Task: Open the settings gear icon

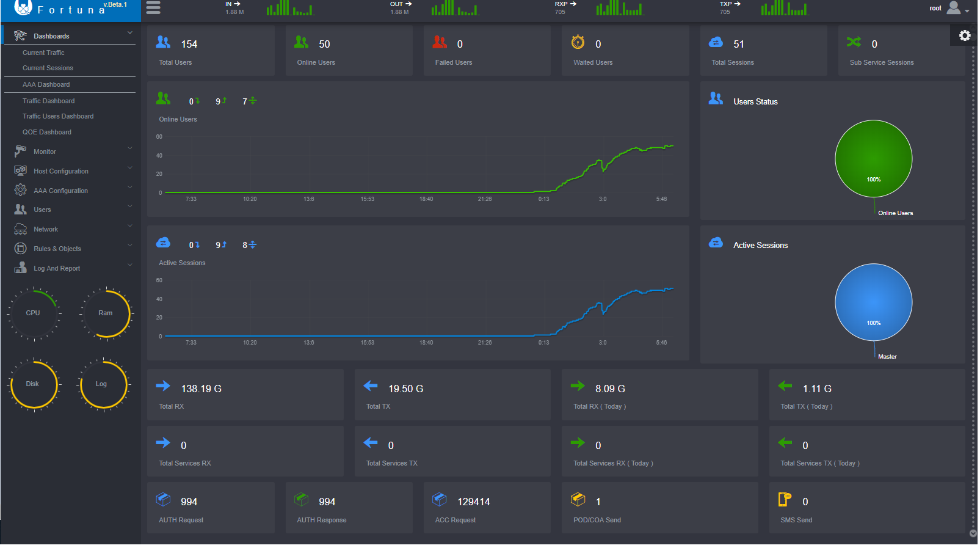Action: 965,35
